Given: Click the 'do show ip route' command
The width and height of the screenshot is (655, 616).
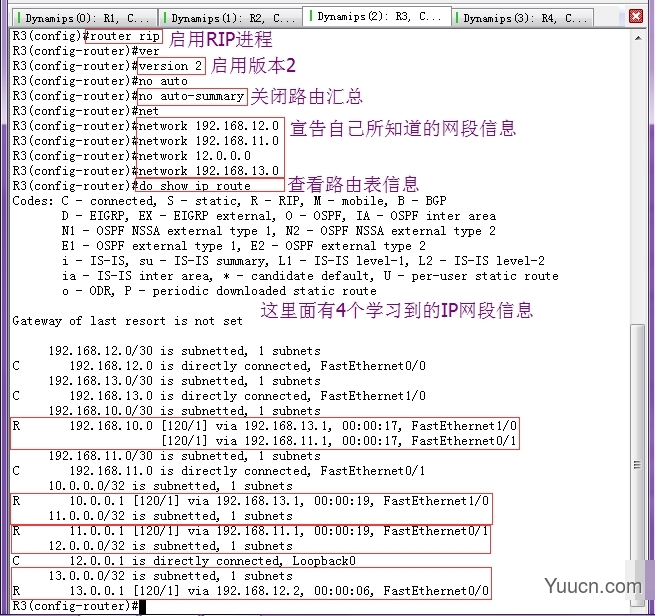Looking at the screenshot, I should [195, 186].
